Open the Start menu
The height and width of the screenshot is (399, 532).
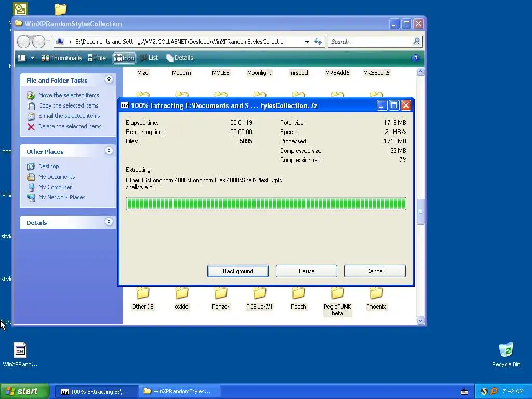24,391
